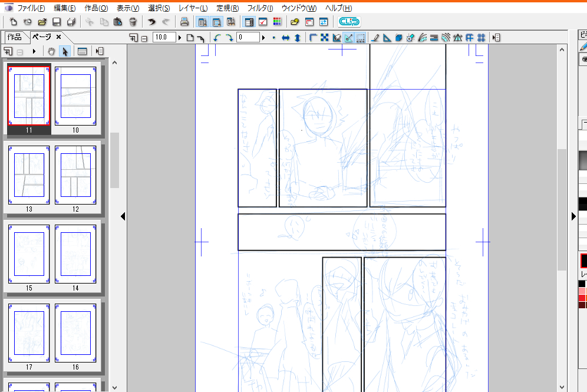Open the zoom percentage dropdown arrow
587x392 pixels.
pyautogui.click(x=180, y=38)
